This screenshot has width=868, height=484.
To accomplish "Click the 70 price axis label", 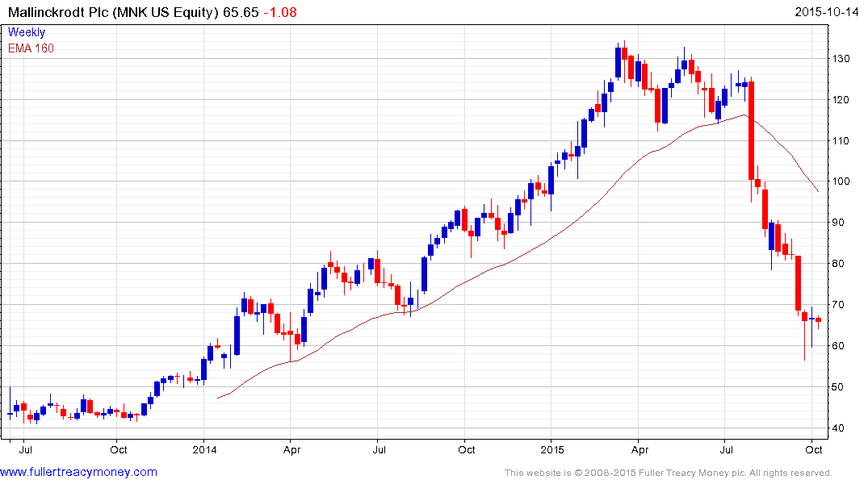I will [838, 305].
